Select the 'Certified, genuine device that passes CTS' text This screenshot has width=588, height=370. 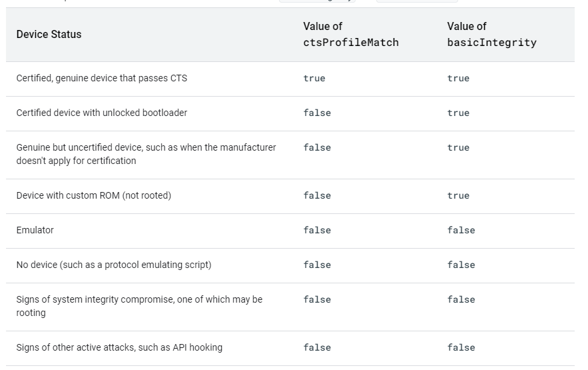[102, 78]
